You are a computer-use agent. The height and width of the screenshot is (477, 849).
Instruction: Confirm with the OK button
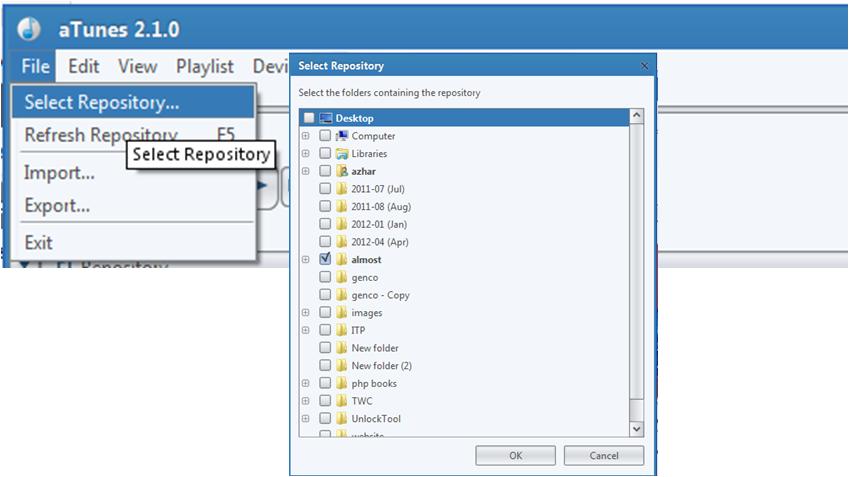[x=515, y=455]
